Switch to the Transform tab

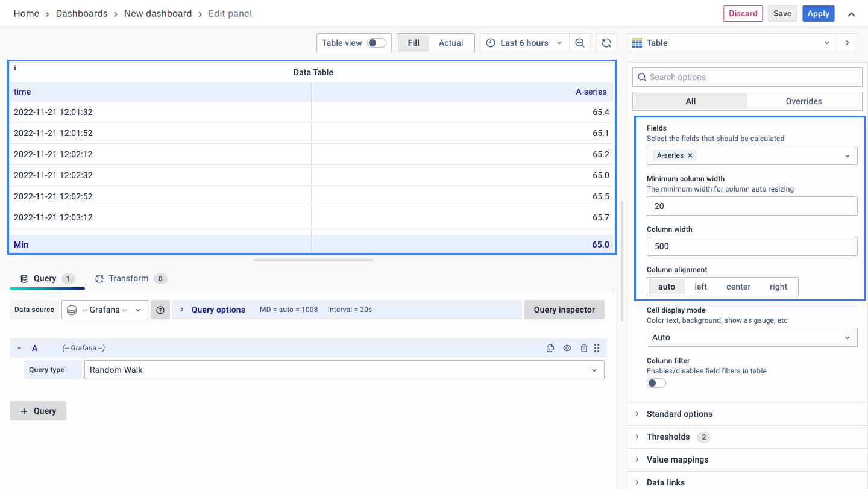(128, 278)
